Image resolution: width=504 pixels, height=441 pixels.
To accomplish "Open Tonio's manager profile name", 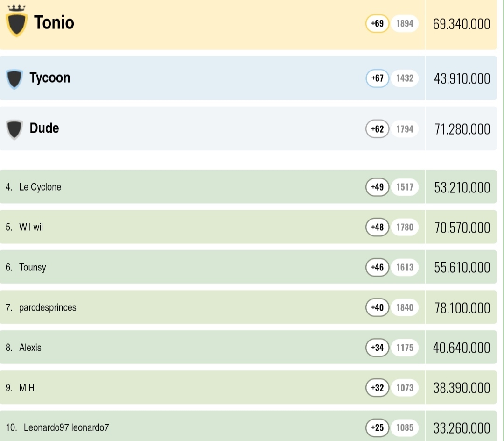I will tap(54, 22).
